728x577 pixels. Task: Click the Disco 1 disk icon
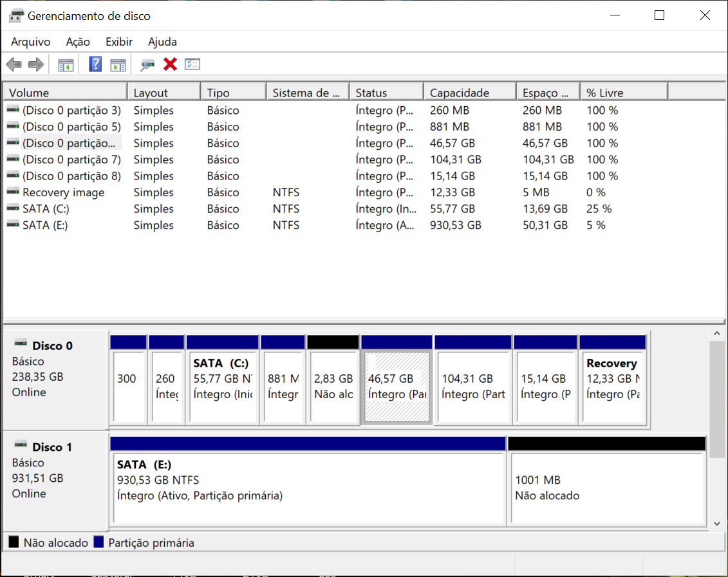(21, 444)
